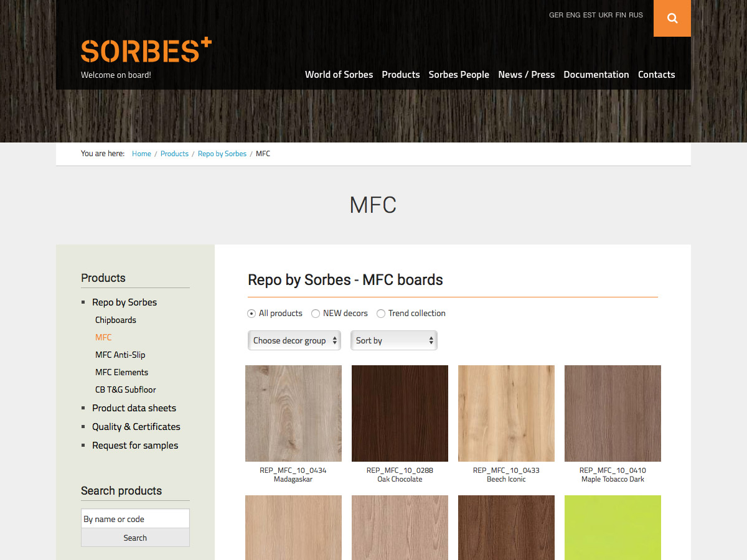This screenshot has width=747, height=560.
Task: Click the Home breadcrumb link
Action: click(x=141, y=154)
